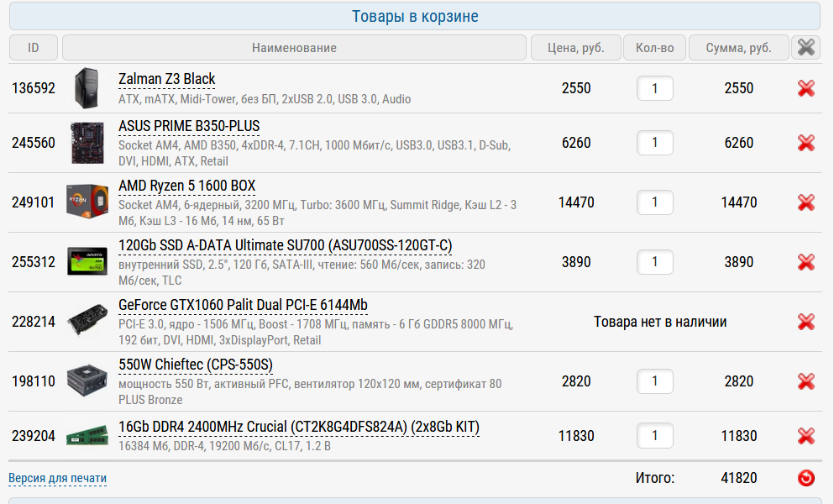Clear entire cart with gray X header button
The width and height of the screenshot is (834, 504).
(805, 47)
